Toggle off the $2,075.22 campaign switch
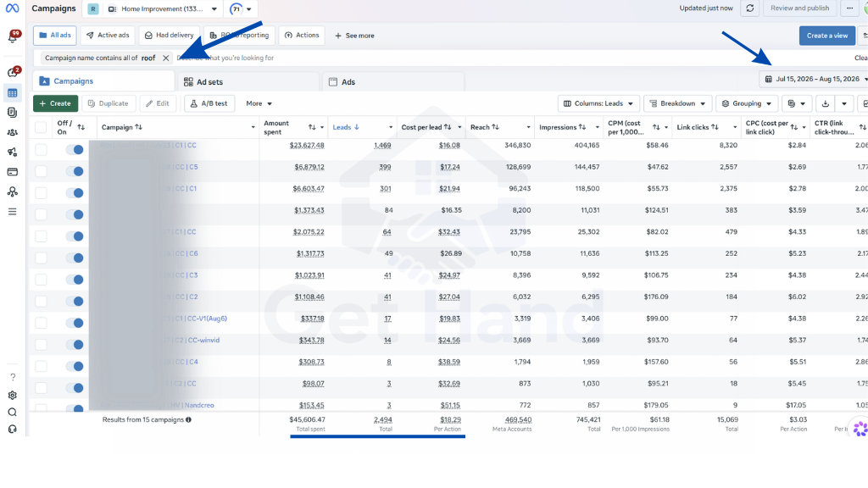Screen dimensions: 868x488 75,236
